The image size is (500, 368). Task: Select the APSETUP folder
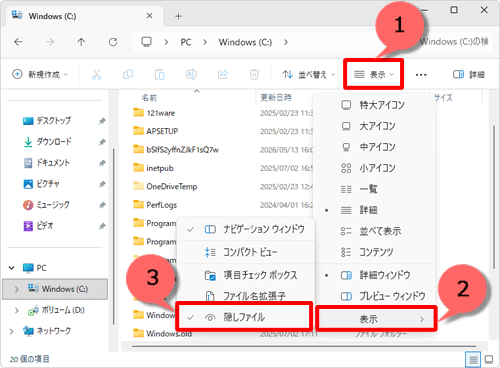(x=156, y=131)
